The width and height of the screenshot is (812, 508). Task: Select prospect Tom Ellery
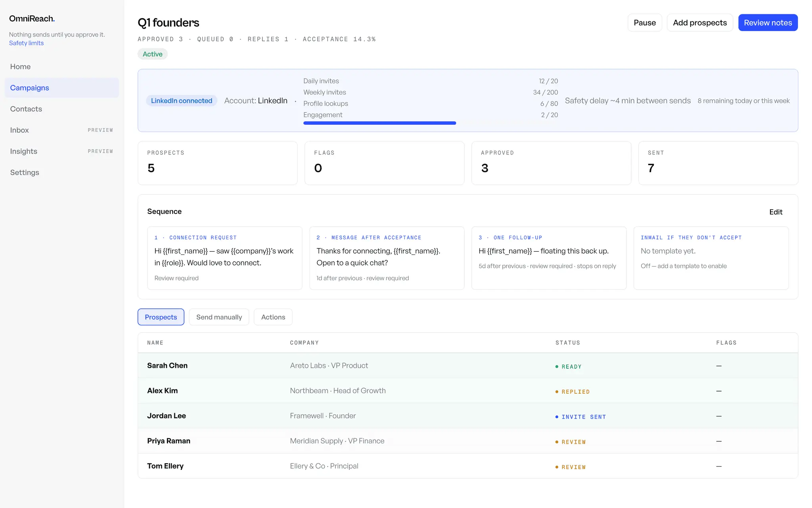pos(468,466)
